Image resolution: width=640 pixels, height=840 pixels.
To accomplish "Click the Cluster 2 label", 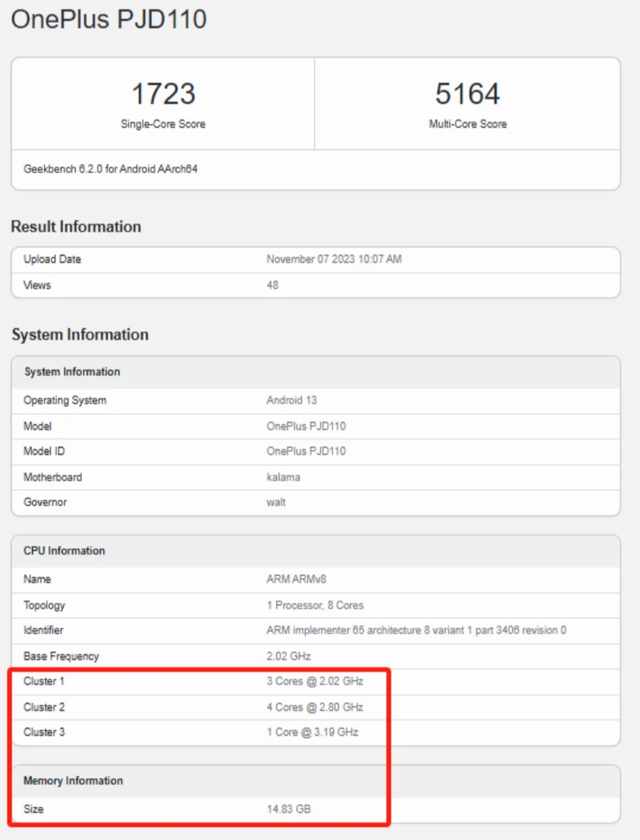I will coord(44,707).
